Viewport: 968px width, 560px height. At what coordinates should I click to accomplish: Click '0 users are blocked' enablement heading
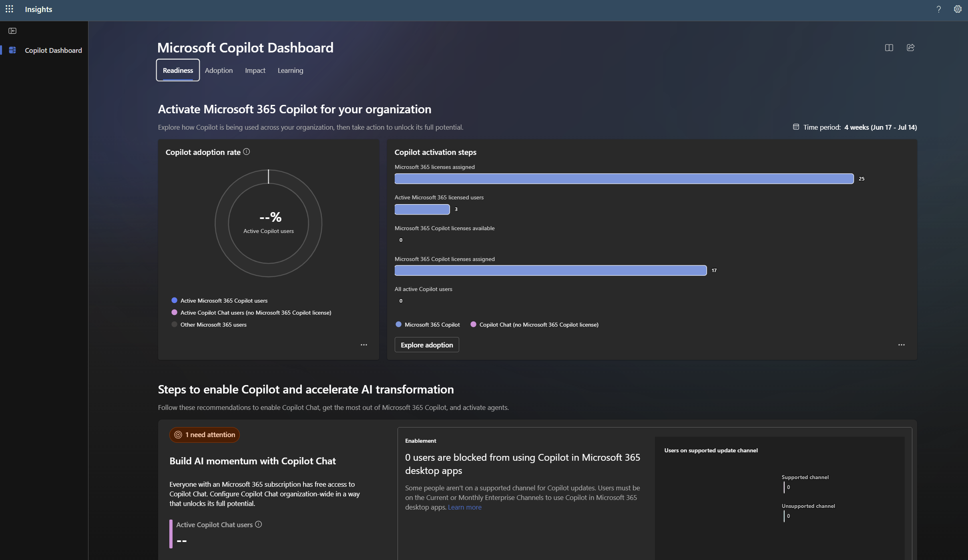coord(522,464)
